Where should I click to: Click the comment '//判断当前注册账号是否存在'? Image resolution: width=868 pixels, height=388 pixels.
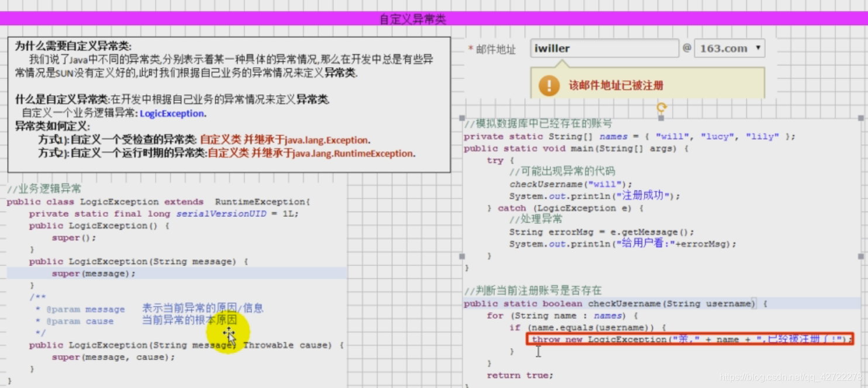coord(533,290)
